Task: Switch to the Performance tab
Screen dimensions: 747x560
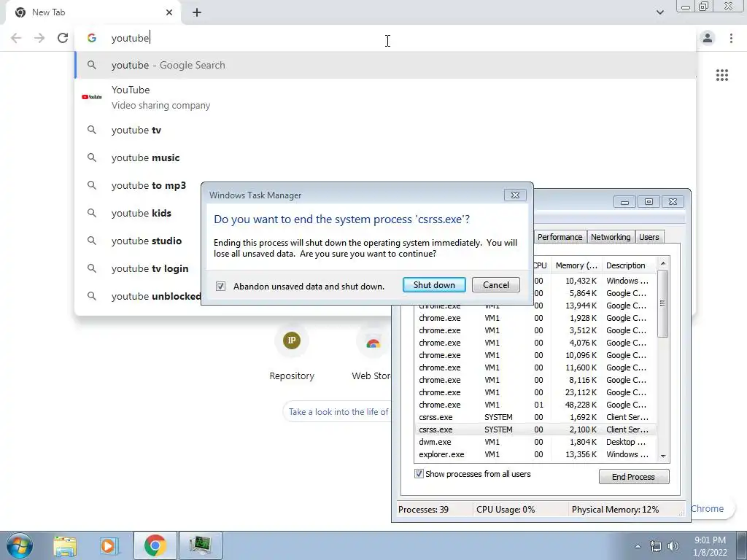Action: pyautogui.click(x=560, y=237)
